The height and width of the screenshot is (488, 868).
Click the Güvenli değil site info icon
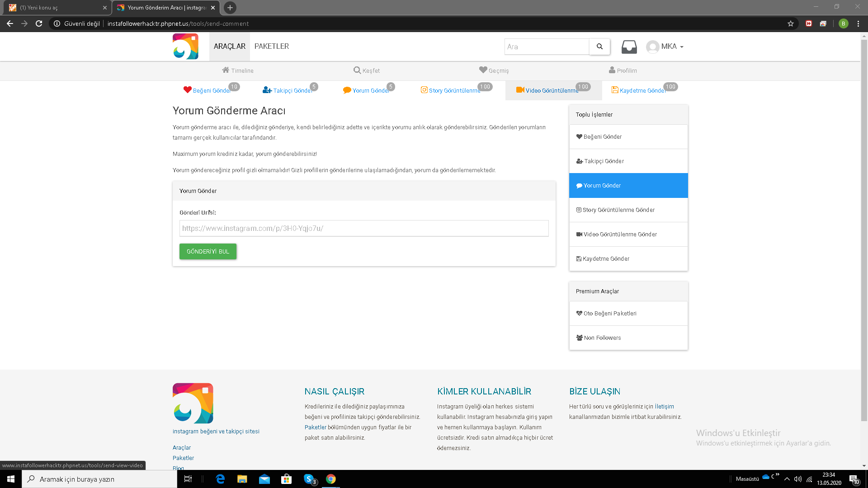57,23
